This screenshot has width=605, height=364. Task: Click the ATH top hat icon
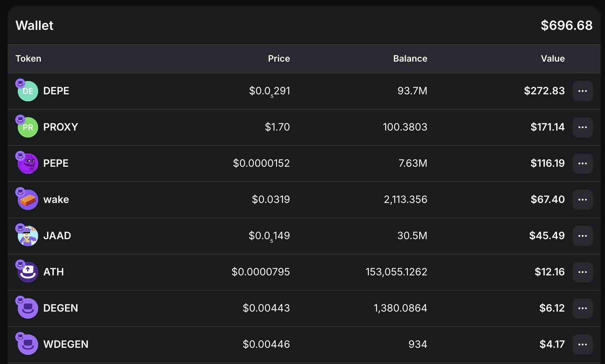(x=28, y=272)
